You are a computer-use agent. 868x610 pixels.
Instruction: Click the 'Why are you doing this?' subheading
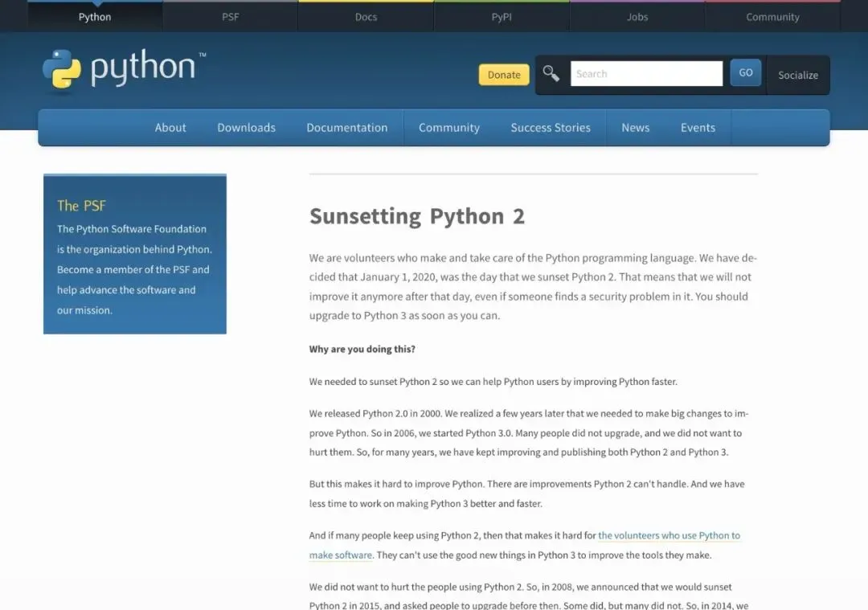point(362,350)
